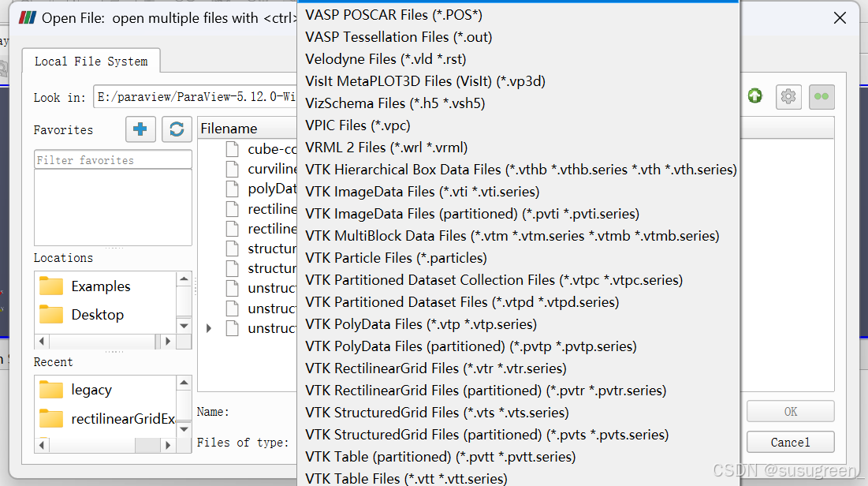Choose VizSchema Files (*.h5 *.vsh5) filter

pyautogui.click(x=518, y=103)
